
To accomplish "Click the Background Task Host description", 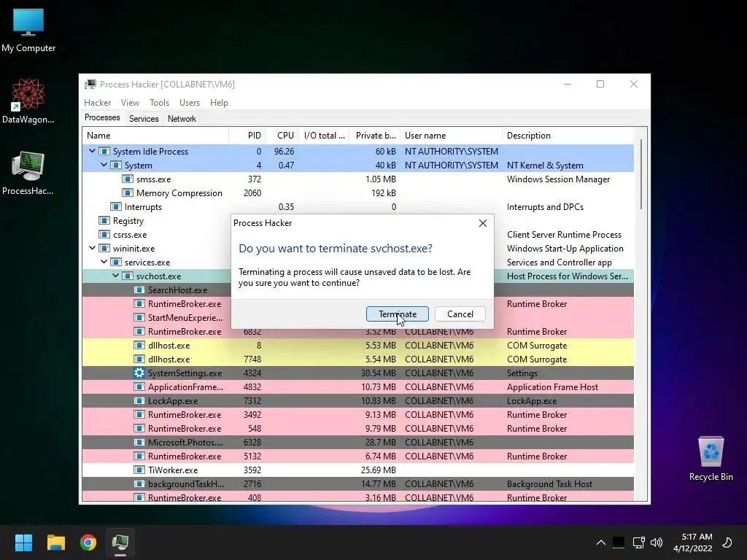I will tap(549, 484).
